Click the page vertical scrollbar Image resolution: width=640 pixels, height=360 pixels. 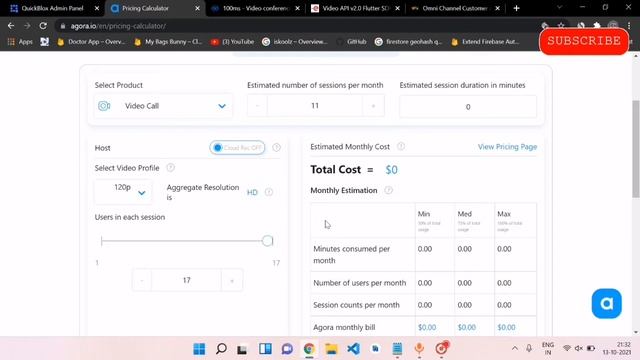tap(636, 149)
